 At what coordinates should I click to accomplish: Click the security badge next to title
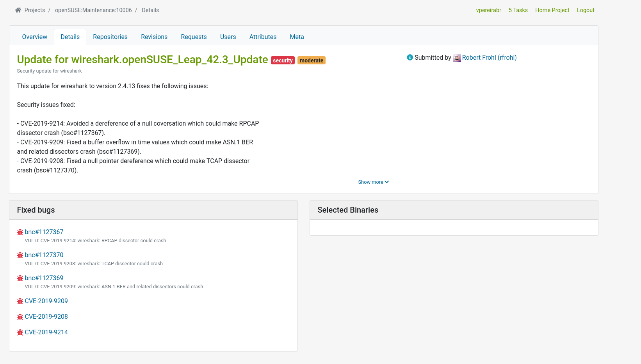(x=283, y=60)
